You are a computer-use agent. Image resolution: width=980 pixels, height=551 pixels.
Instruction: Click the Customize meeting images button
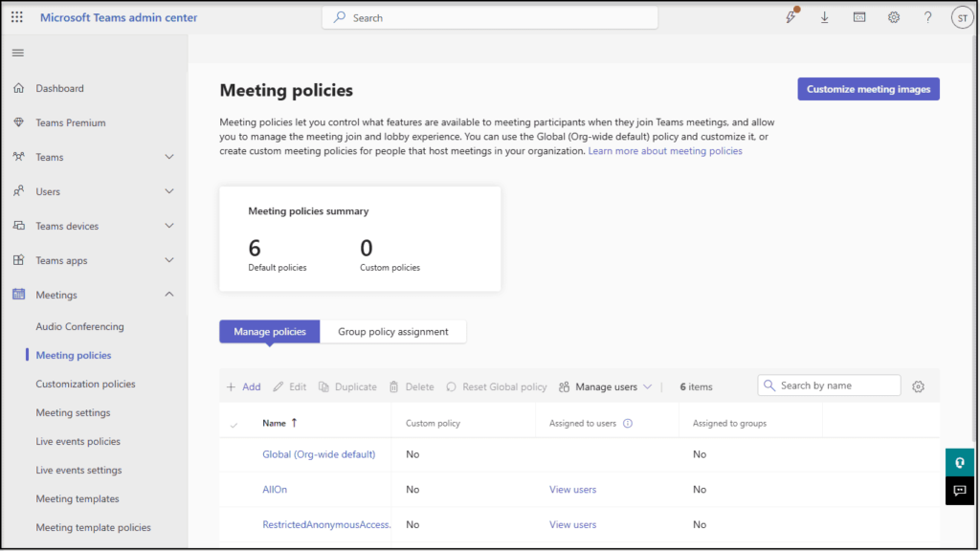click(x=868, y=88)
